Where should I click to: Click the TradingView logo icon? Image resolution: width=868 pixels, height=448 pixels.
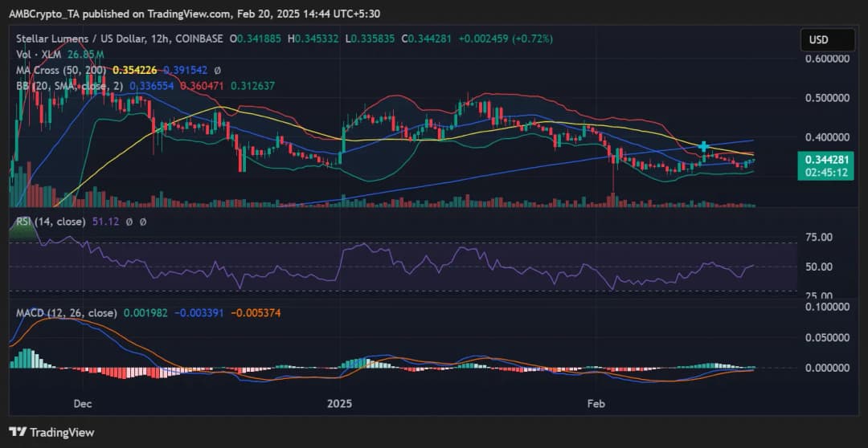[18, 432]
